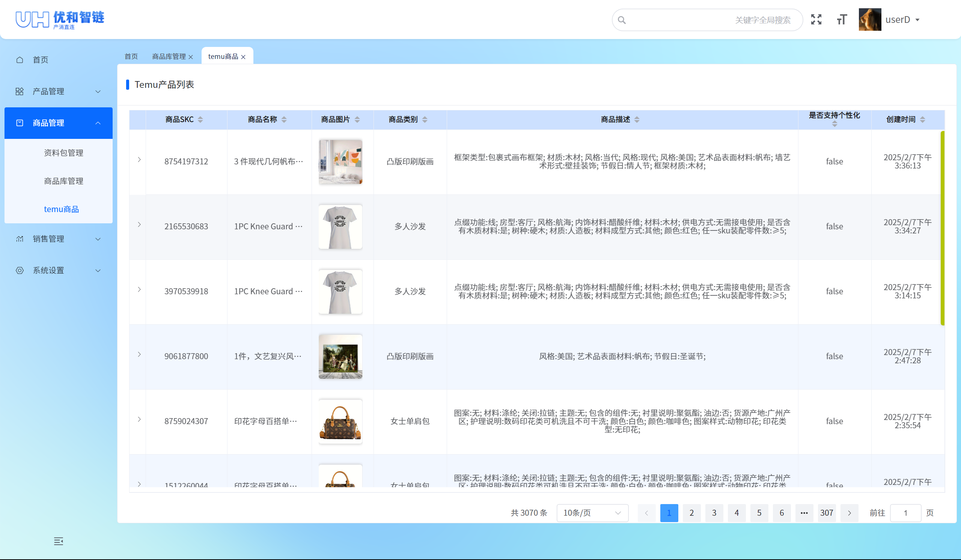Open 系统设置 via its gear icon
This screenshot has width=961, height=560.
20,270
